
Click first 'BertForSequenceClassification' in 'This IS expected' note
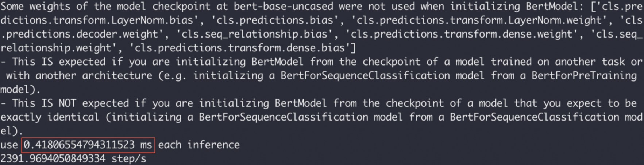[365, 76]
